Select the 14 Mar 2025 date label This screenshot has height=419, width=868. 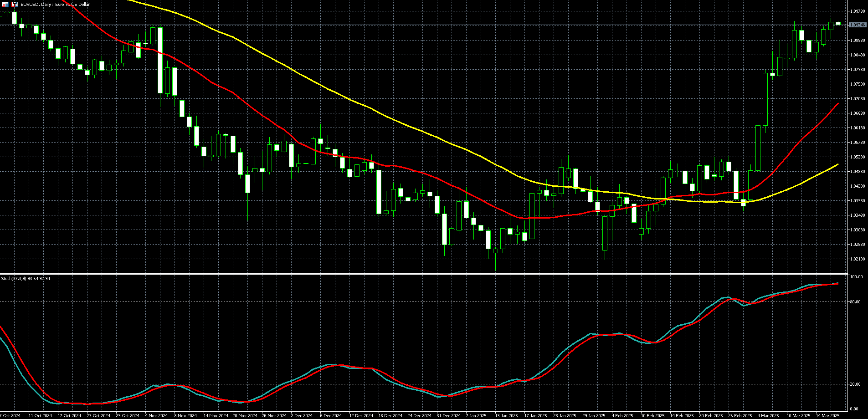click(x=827, y=415)
